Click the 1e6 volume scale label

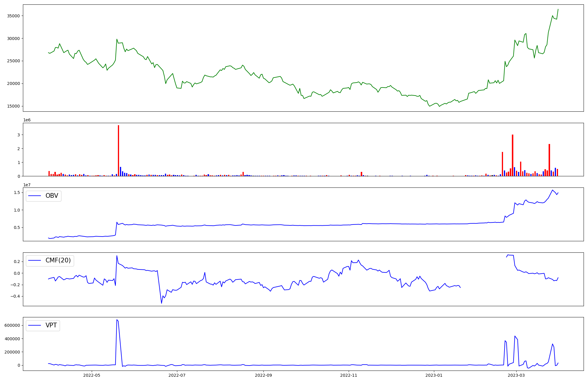click(27, 120)
